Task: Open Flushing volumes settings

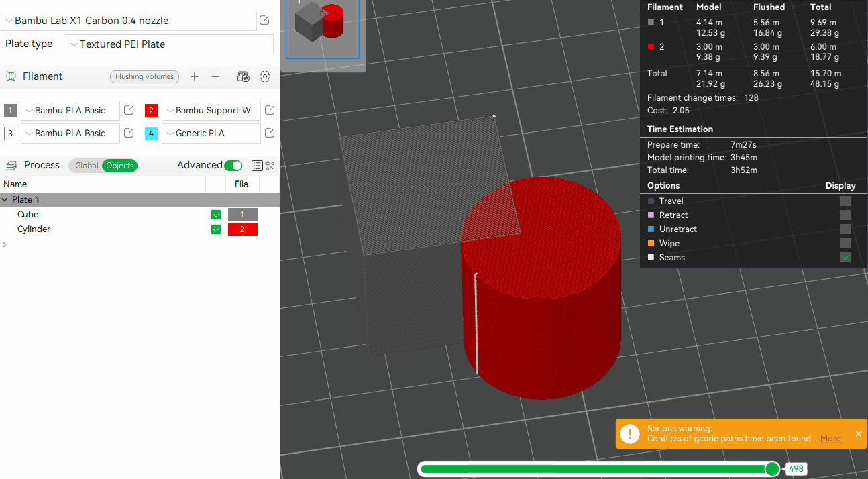Action: 144,76
